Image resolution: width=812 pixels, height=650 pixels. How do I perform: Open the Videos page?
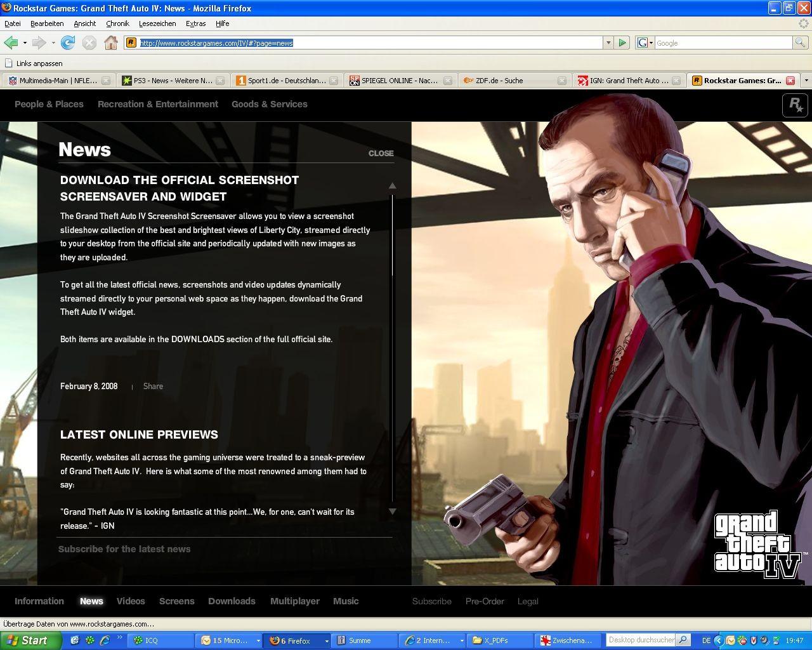[x=131, y=601]
